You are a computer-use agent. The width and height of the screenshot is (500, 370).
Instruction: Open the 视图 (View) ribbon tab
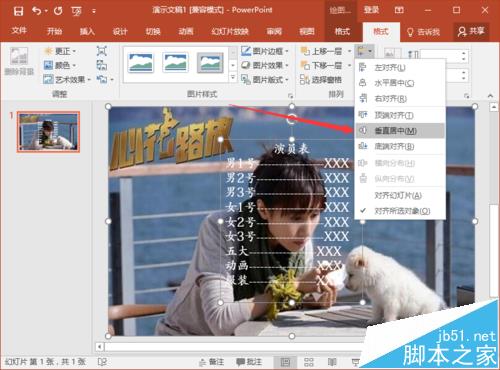coord(307,32)
